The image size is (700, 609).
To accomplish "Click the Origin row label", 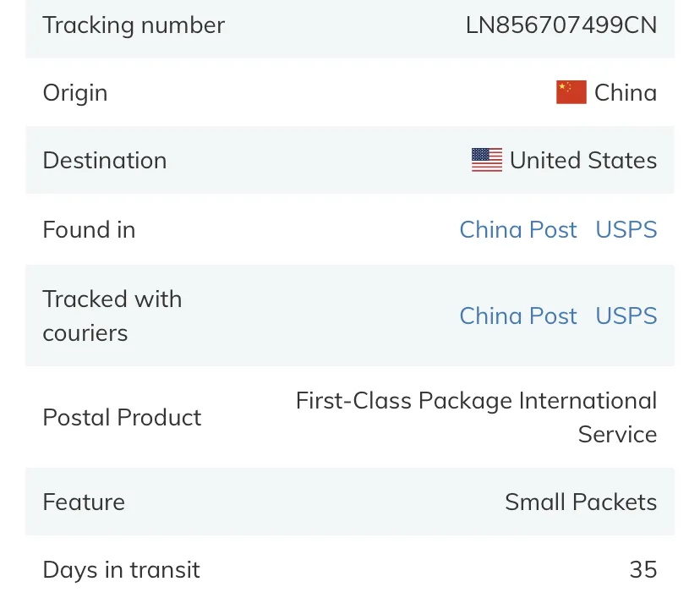I will pyautogui.click(x=75, y=93).
